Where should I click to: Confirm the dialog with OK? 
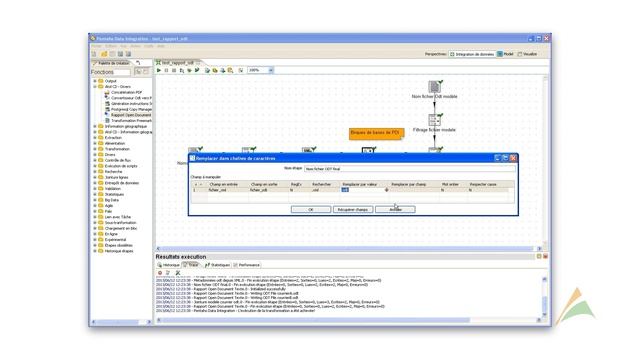coord(311,209)
